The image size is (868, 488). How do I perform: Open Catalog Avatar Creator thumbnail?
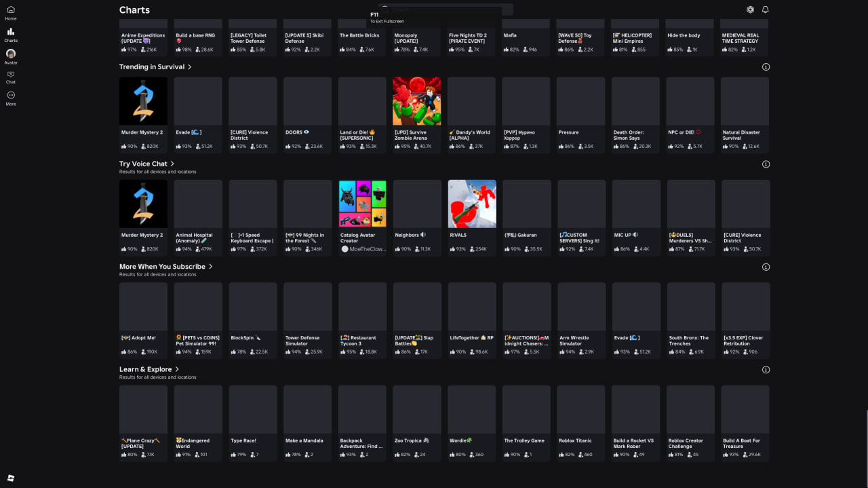point(362,204)
